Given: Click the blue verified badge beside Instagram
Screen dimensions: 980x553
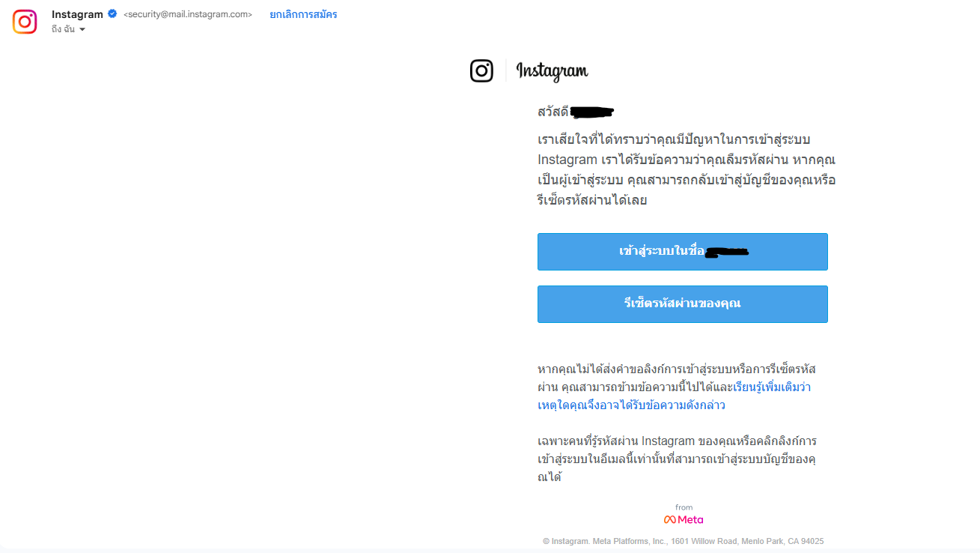Looking at the screenshot, I should point(112,13).
